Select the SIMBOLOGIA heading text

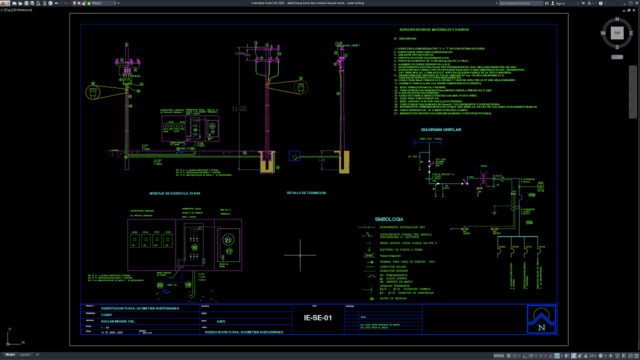[x=389, y=219]
